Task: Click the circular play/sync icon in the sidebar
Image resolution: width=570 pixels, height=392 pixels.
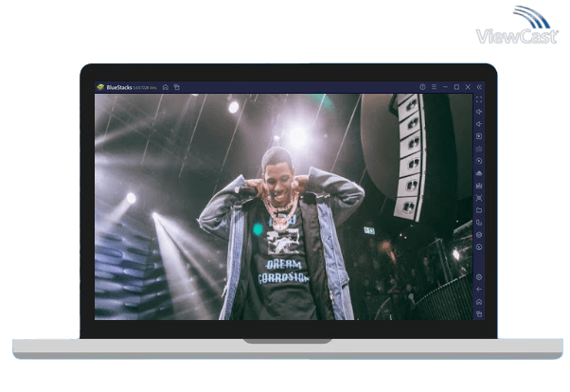Action: [x=479, y=161]
